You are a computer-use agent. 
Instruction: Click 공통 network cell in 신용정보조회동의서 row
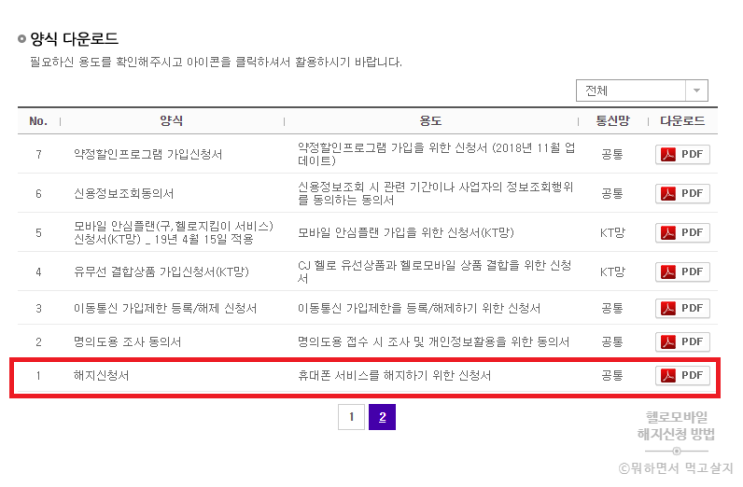click(x=612, y=194)
